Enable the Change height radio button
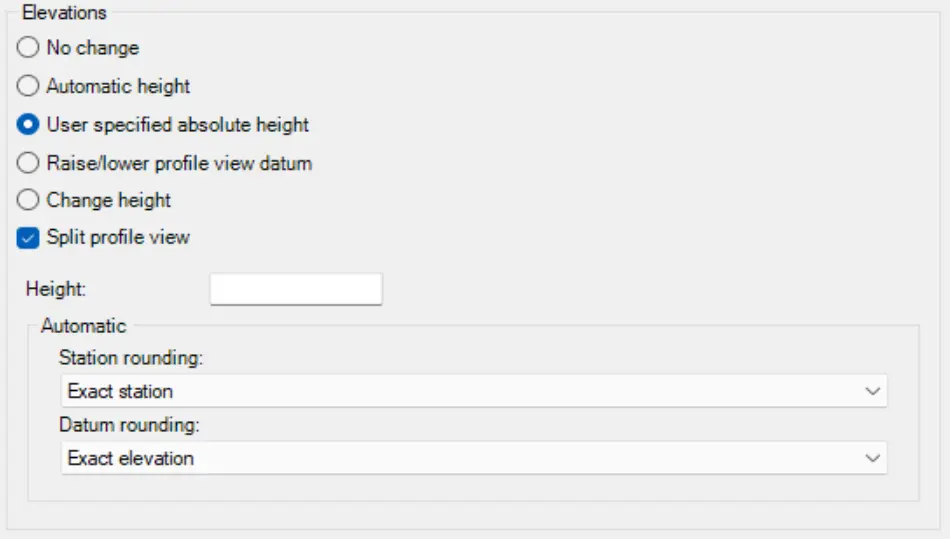 point(29,200)
